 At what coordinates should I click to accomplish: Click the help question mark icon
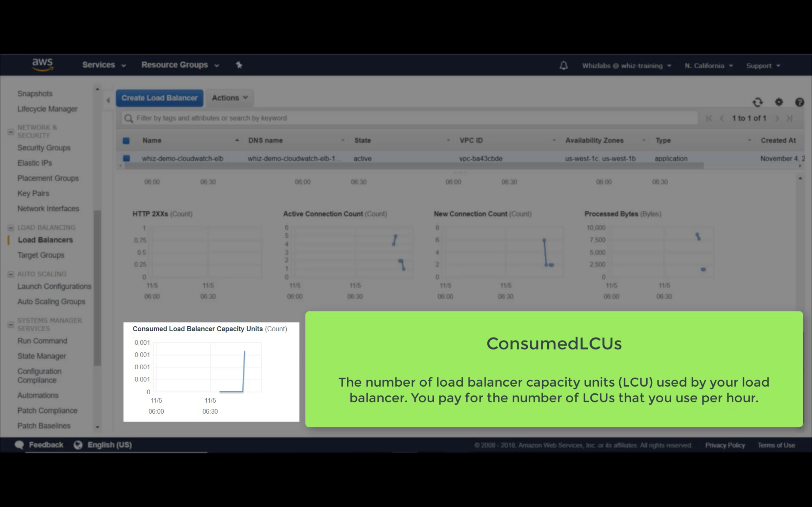click(x=799, y=102)
